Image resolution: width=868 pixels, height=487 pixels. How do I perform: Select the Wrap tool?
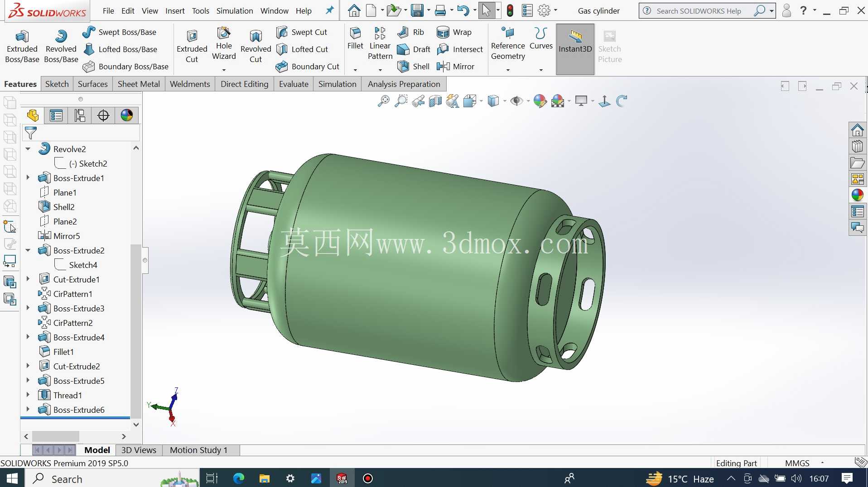pyautogui.click(x=454, y=32)
